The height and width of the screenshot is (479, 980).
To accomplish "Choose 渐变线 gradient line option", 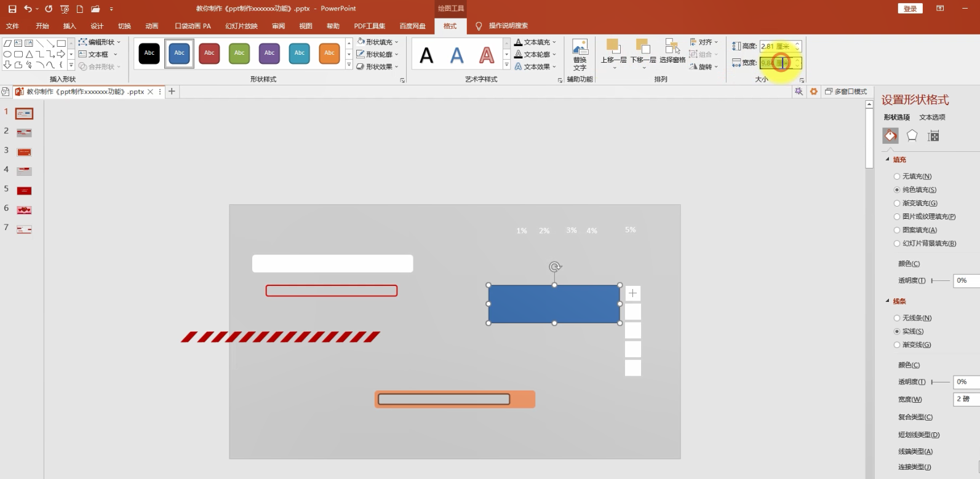I will click(912, 345).
